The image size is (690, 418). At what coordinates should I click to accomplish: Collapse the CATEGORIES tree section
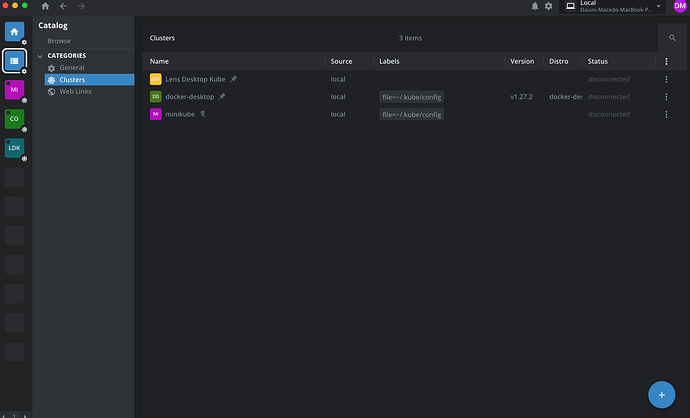41,56
